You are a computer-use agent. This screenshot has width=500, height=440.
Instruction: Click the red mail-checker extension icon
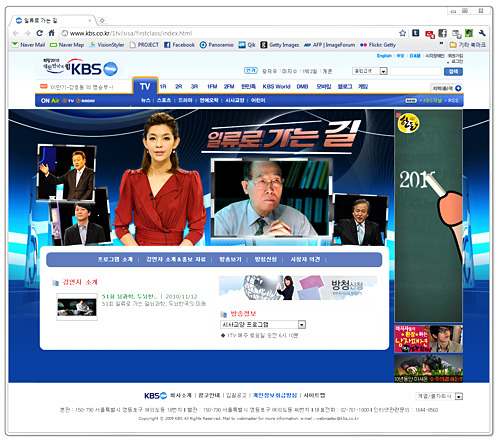click(430, 34)
